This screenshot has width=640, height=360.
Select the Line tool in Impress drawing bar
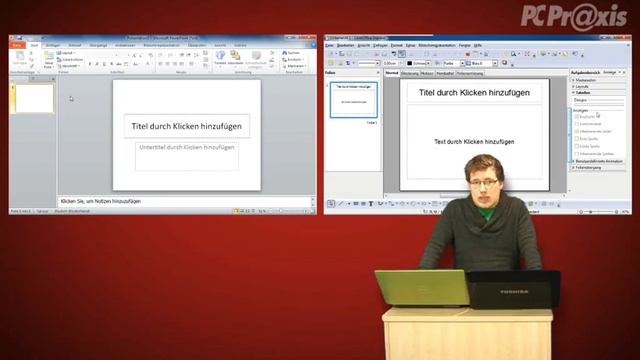point(340,204)
